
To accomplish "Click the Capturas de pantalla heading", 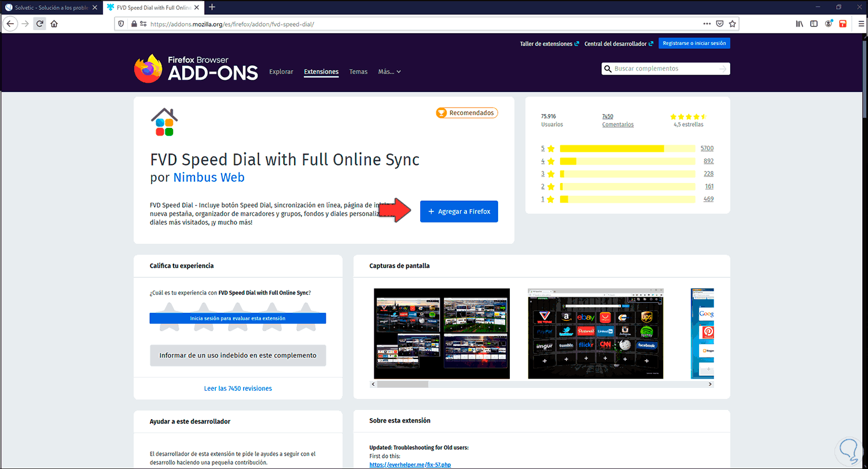I will [399, 266].
